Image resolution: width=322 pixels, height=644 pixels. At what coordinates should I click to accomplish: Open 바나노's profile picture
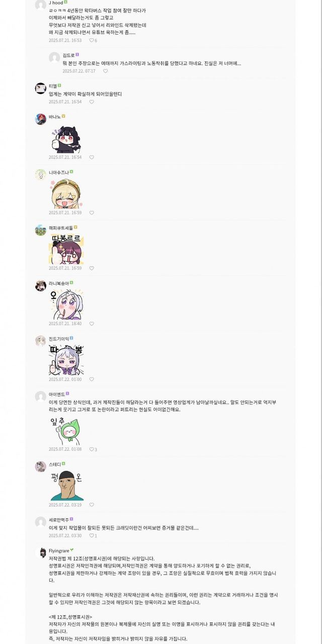(x=41, y=119)
